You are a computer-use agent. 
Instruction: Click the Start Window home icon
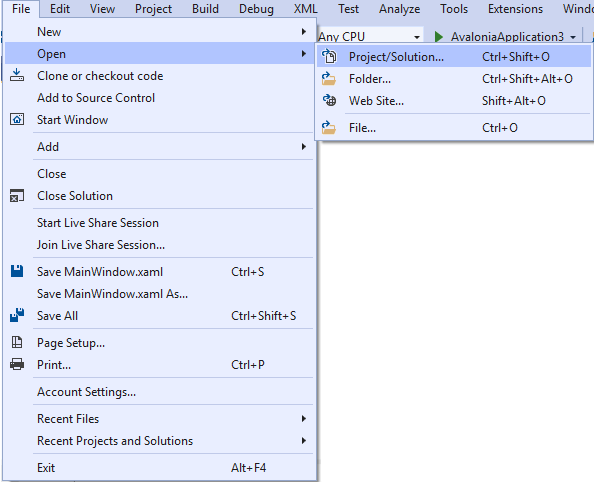(17, 119)
